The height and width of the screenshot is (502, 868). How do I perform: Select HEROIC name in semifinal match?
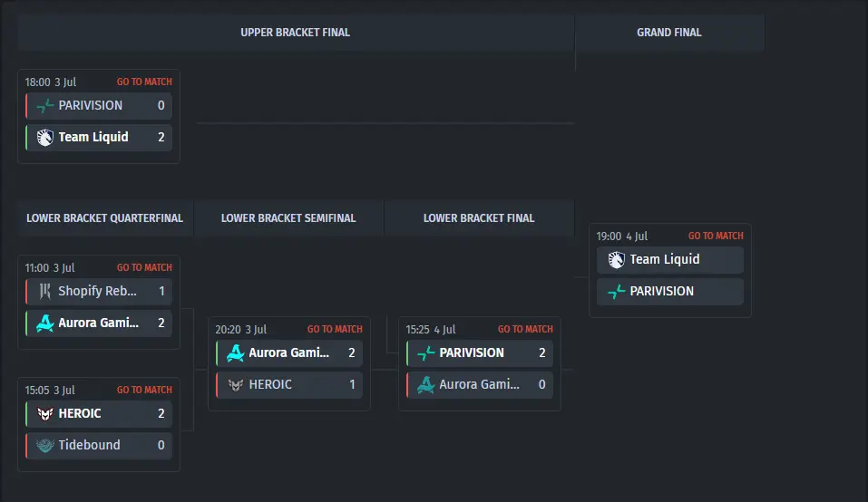click(270, 384)
